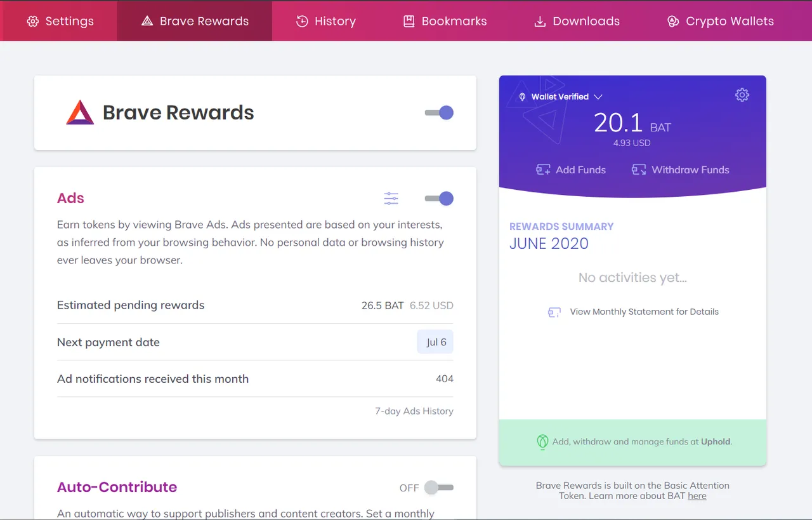The image size is (812, 520).
Task: Click the Bookmarks book icon
Action: point(409,22)
